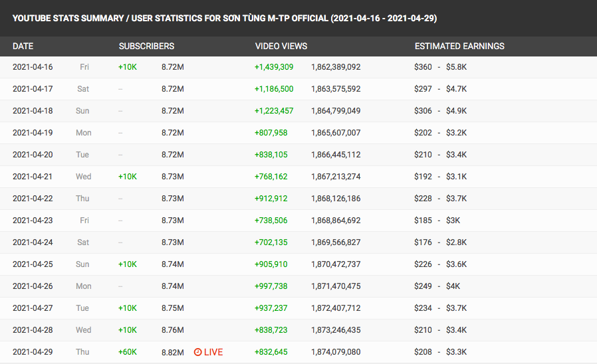Click the $249 - $4K earnings cell
Image resolution: width=597 pixels, height=364 pixels.
click(437, 286)
